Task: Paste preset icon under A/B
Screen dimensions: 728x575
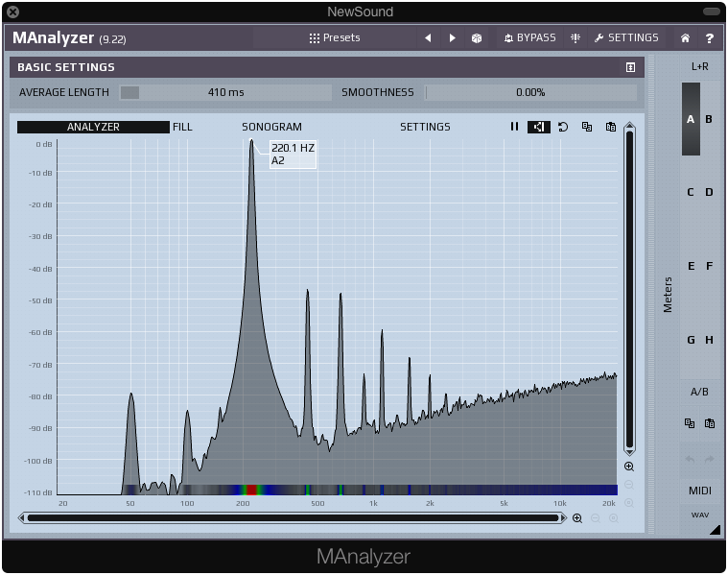Action: tap(710, 423)
